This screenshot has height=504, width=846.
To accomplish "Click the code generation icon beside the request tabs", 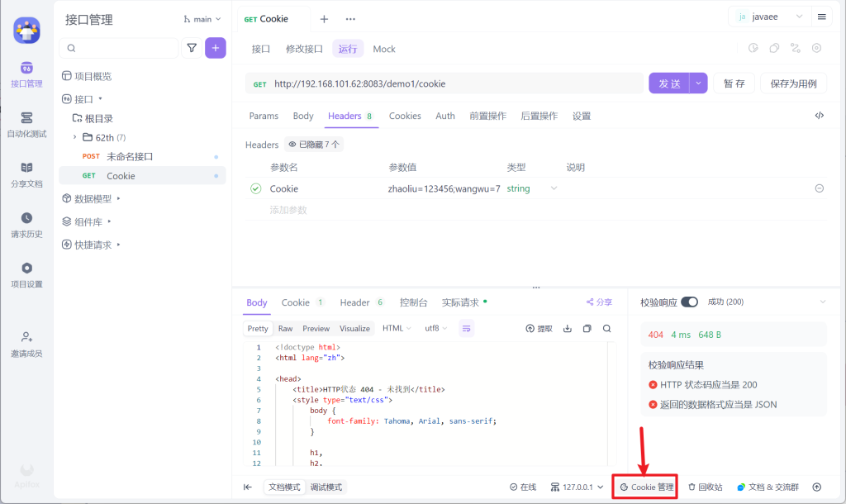I will tap(819, 116).
